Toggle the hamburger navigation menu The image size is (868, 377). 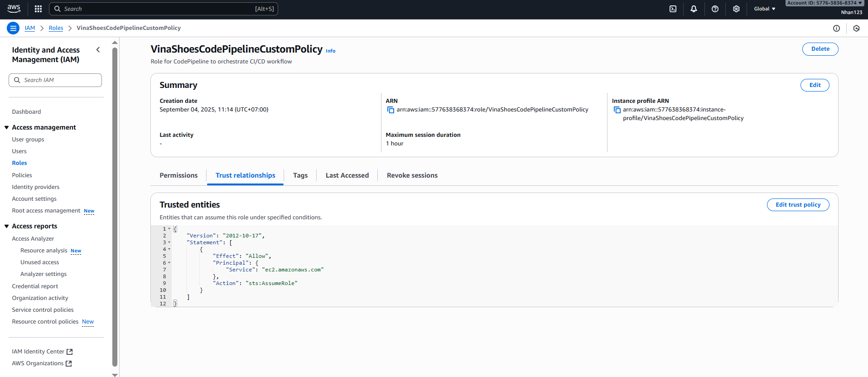pyautogui.click(x=13, y=28)
